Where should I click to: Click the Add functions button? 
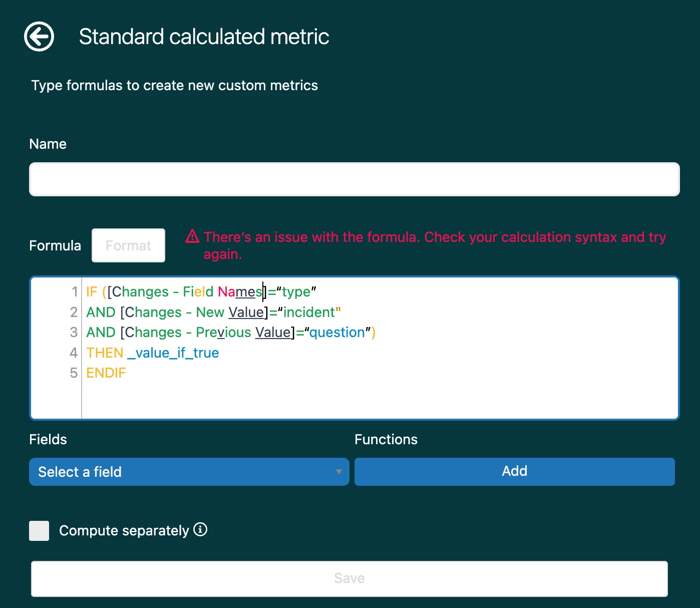click(514, 471)
